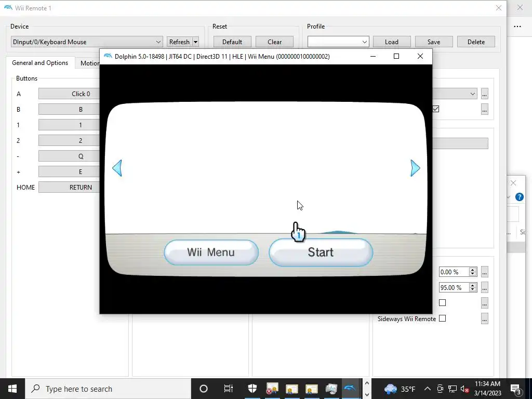Increase the 95.00 % spinner value
The width and height of the screenshot is (532, 399).
click(x=473, y=285)
